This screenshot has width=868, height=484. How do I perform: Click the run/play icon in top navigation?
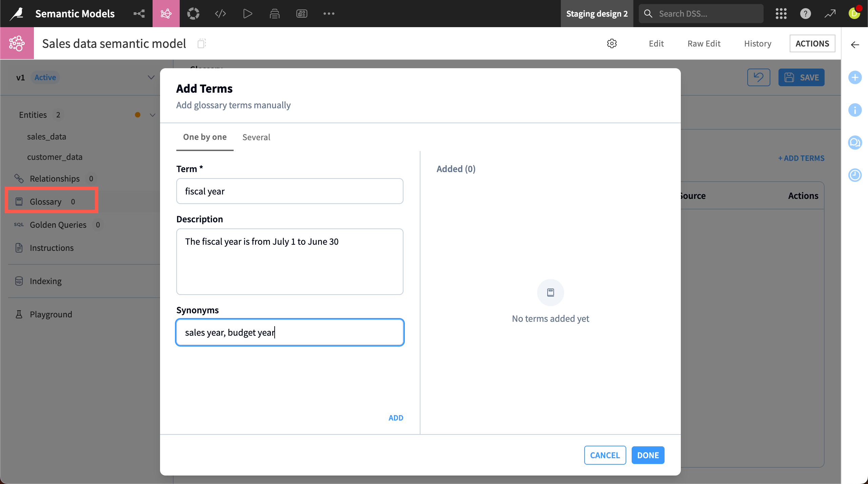(x=248, y=14)
